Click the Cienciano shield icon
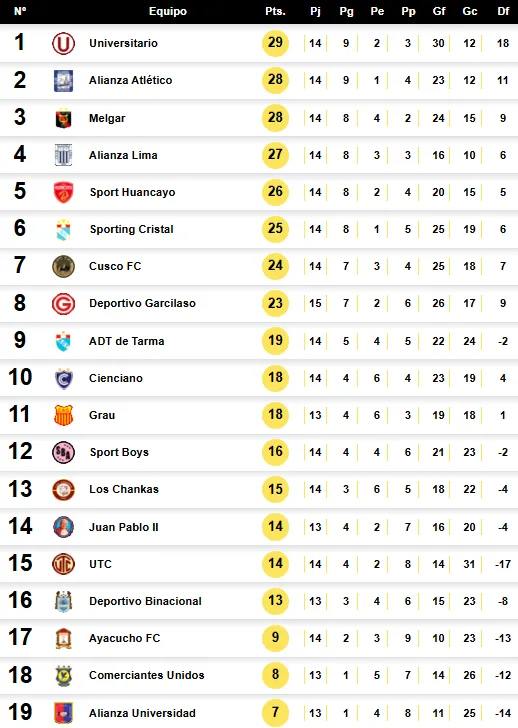 point(63,378)
